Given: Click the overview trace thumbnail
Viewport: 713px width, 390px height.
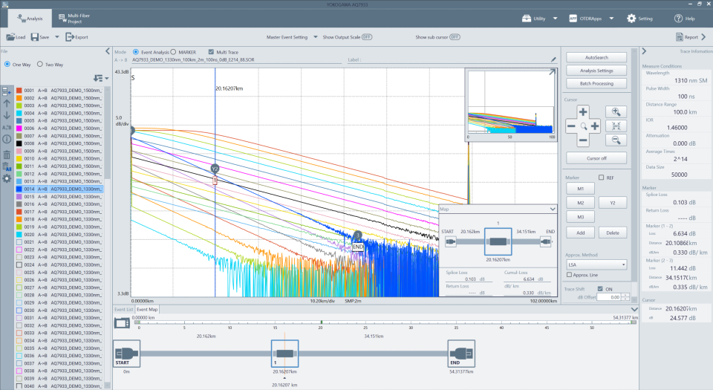Looking at the screenshot, I should [511, 105].
